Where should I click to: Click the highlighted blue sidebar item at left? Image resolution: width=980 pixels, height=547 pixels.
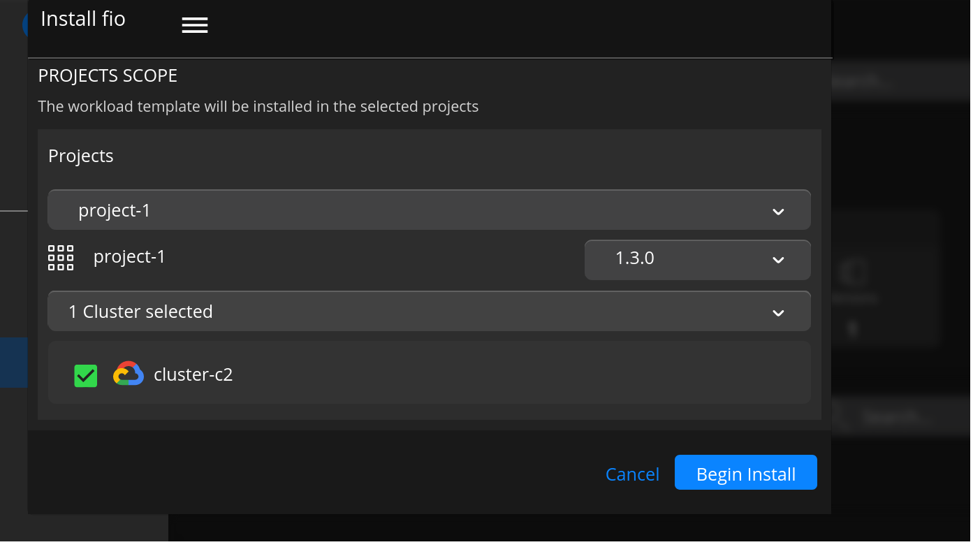click(x=13, y=363)
